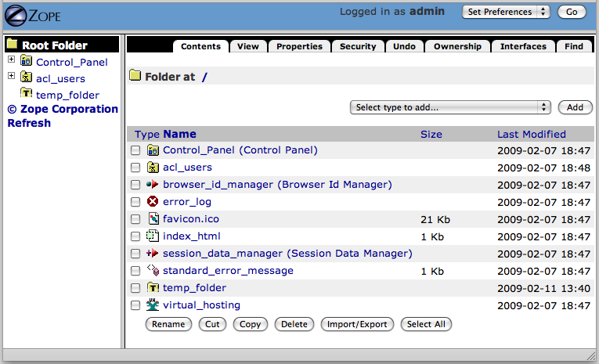Open the Find tab
Screen dimensions: 599x364
[574, 46]
